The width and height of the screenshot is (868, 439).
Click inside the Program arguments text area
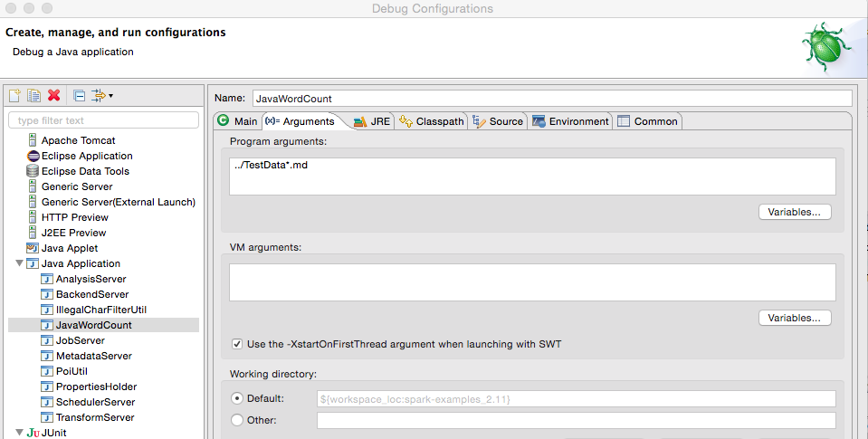532,177
